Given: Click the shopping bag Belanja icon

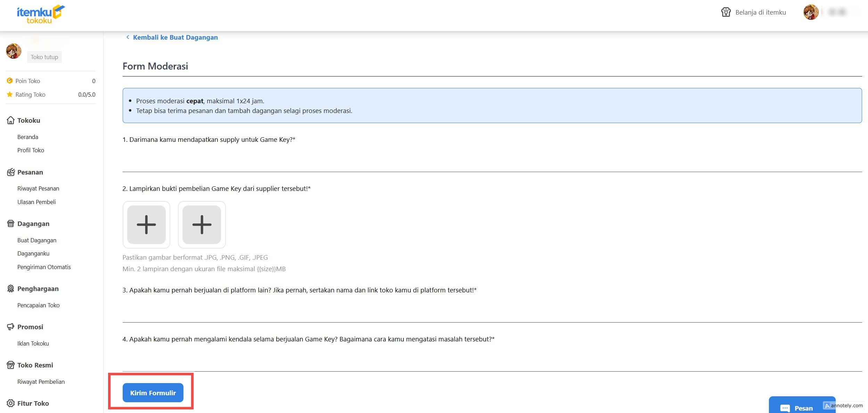Looking at the screenshot, I should pyautogui.click(x=726, y=12).
